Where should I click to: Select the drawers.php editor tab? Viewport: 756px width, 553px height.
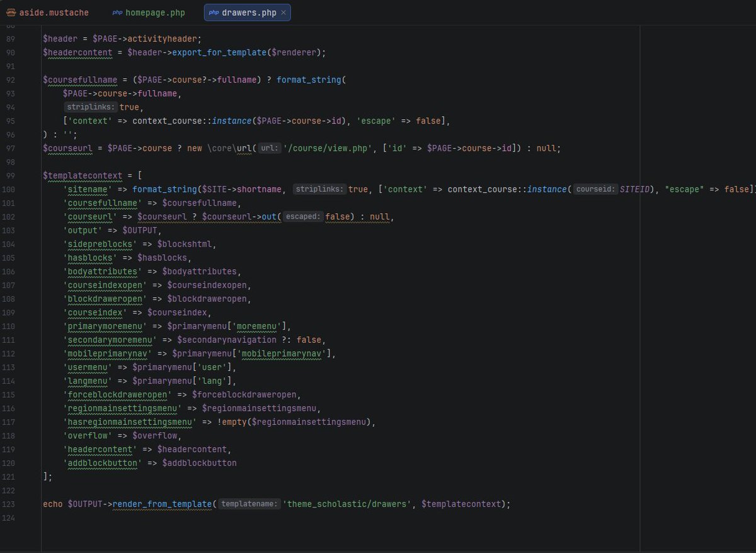pyautogui.click(x=249, y=13)
